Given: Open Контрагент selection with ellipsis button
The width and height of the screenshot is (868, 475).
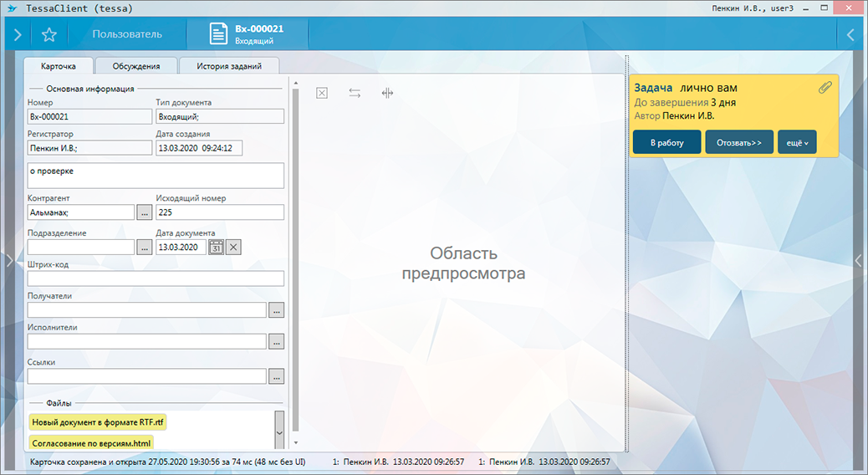Looking at the screenshot, I should coord(144,212).
